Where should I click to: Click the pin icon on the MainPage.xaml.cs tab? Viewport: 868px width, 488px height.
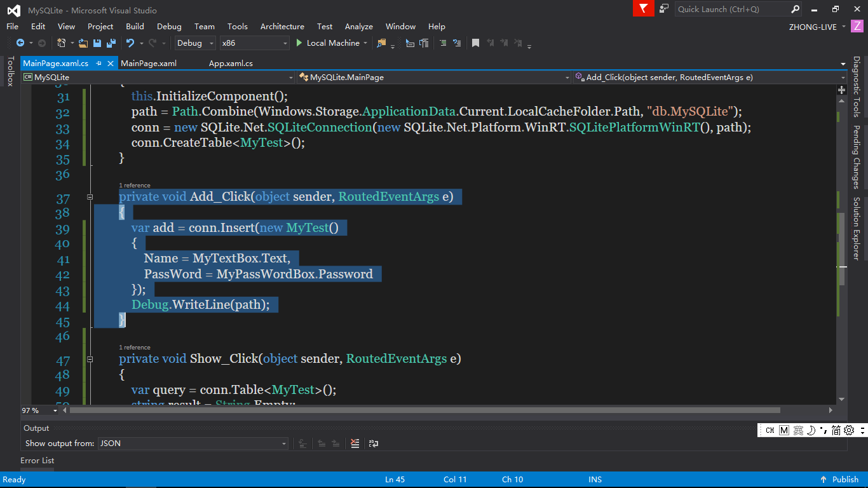pyautogui.click(x=98, y=64)
